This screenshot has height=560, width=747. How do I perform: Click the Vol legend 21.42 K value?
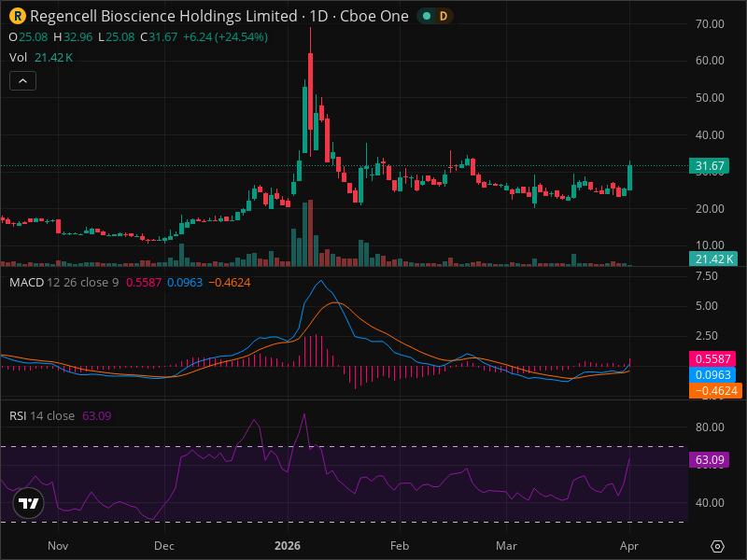54,58
